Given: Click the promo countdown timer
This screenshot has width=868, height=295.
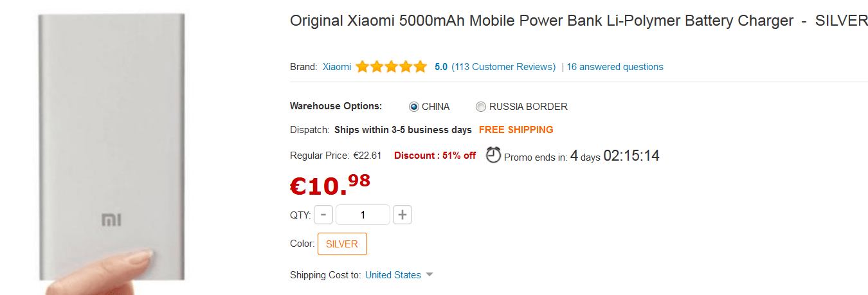Looking at the screenshot, I should point(631,156).
